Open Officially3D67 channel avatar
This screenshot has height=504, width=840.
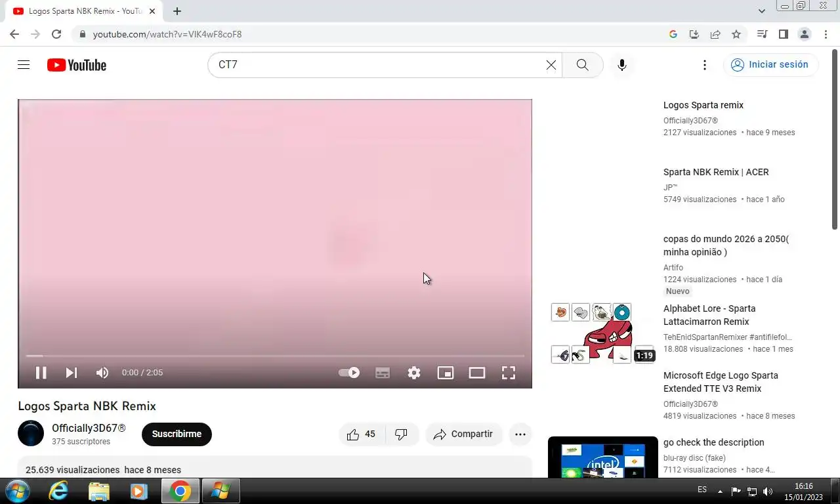click(31, 434)
